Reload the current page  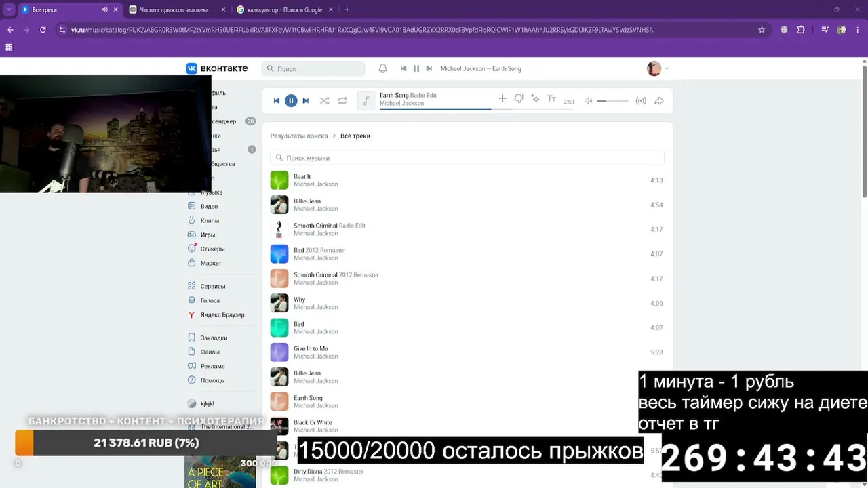(x=43, y=30)
